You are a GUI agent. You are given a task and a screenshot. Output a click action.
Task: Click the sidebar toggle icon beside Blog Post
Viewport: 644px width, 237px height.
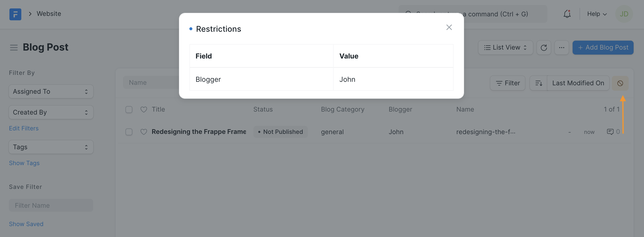[x=14, y=48]
